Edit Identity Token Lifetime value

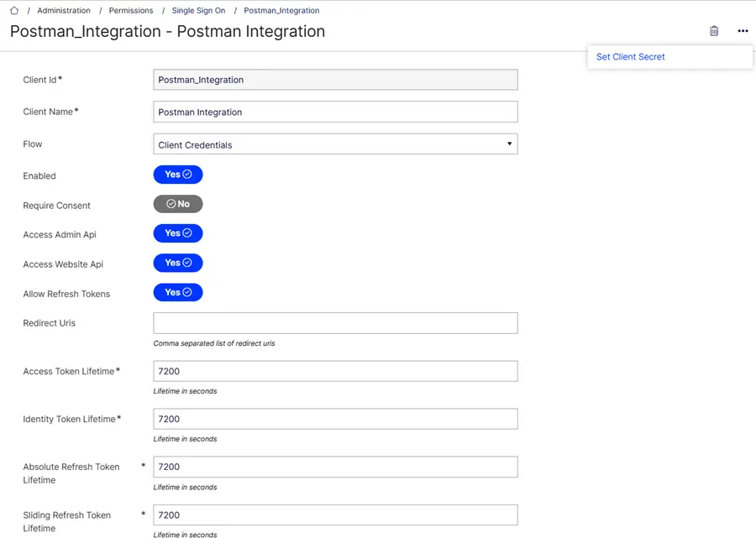point(335,419)
